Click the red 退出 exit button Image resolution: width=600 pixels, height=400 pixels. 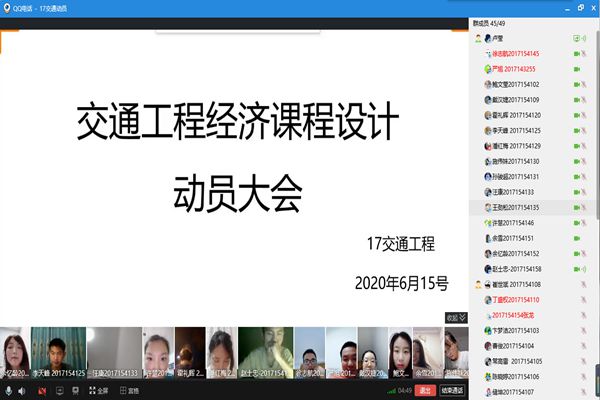click(425, 391)
